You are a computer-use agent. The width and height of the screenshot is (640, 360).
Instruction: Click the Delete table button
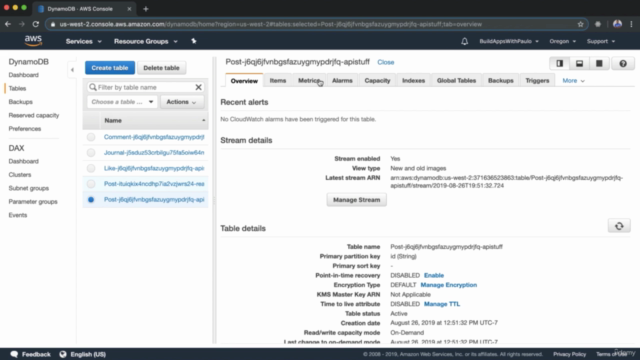[161, 68]
